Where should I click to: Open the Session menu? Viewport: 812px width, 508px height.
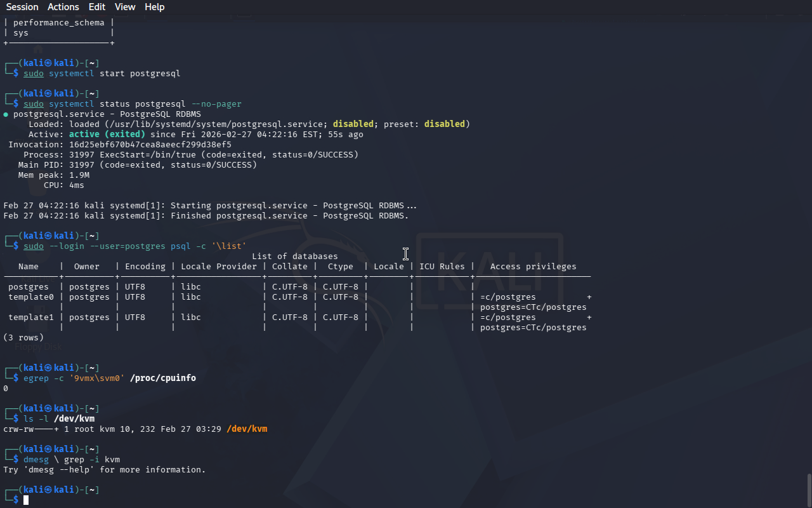(x=22, y=7)
